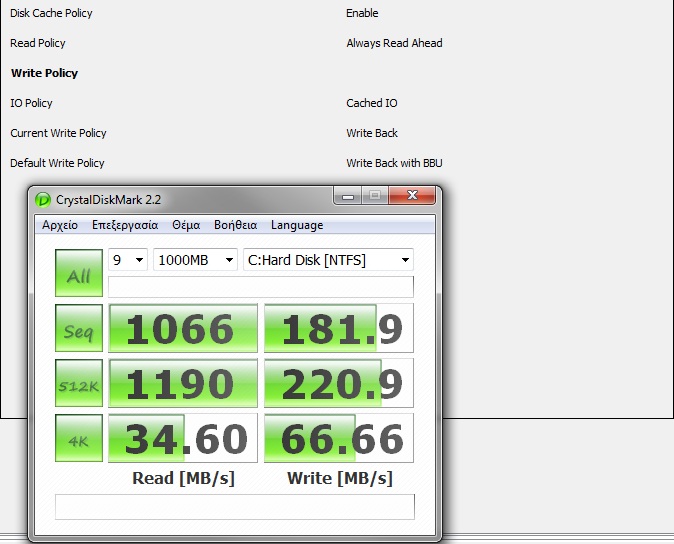
Task: Start the 512K random test
Action: point(79,383)
